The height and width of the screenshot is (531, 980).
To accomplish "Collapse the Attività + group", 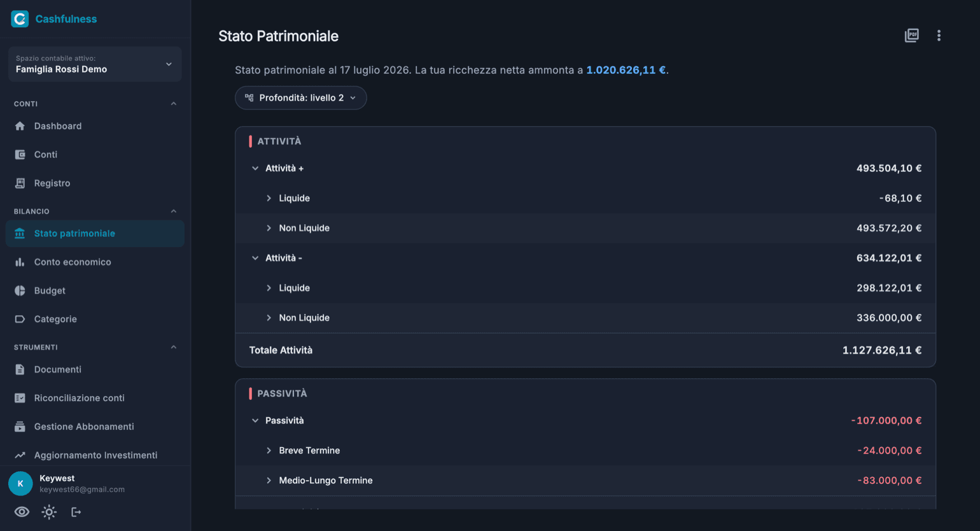I will click(x=255, y=168).
